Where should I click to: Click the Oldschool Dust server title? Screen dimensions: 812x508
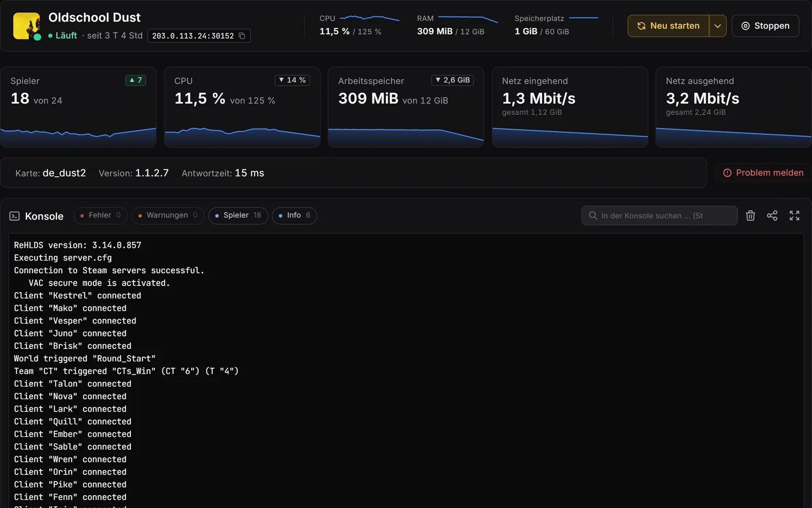tap(94, 18)
